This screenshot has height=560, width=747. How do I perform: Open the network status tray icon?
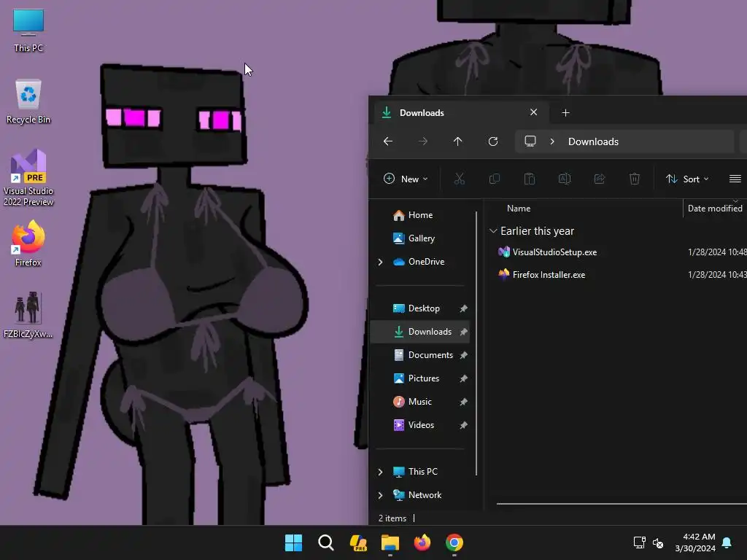639,542
